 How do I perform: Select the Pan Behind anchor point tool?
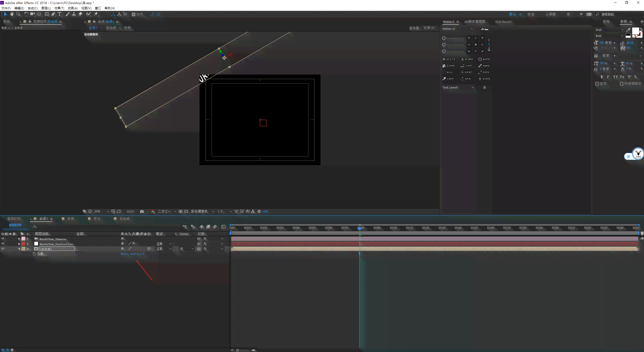pyautogui.click(x=39, y=14)
